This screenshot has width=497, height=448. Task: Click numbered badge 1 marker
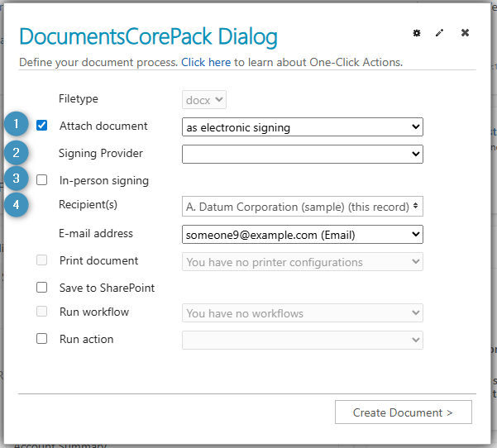coord(16,126)
